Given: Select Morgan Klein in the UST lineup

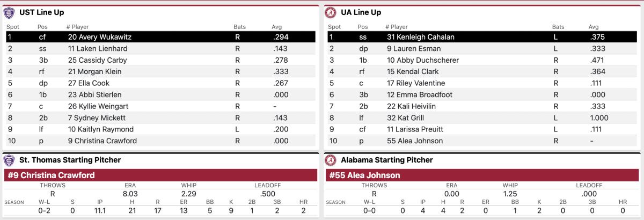Looking at the screenshot, I should tap(94, 71).
